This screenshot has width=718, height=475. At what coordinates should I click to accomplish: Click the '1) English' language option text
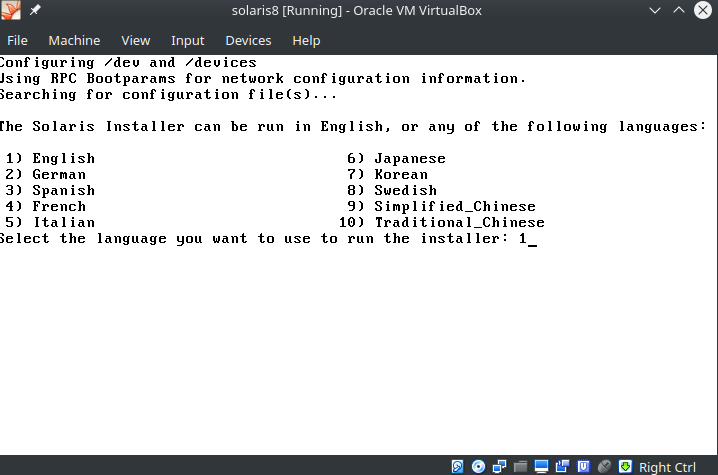[x=50, y=158]
